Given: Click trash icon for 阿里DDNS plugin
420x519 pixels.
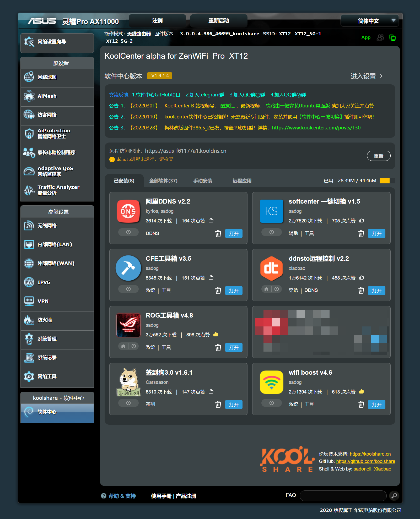Looking at the screenshot, I should pyautogui.click(x=218, y=233).
